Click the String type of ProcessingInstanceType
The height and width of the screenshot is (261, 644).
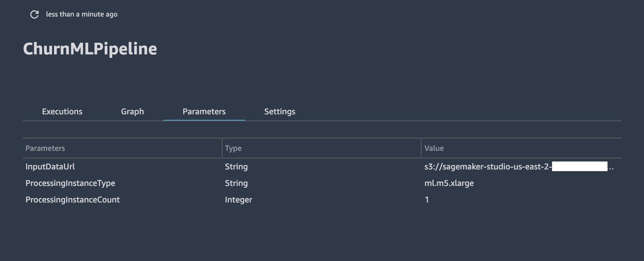pyautogui.click(x=236, y=183)
